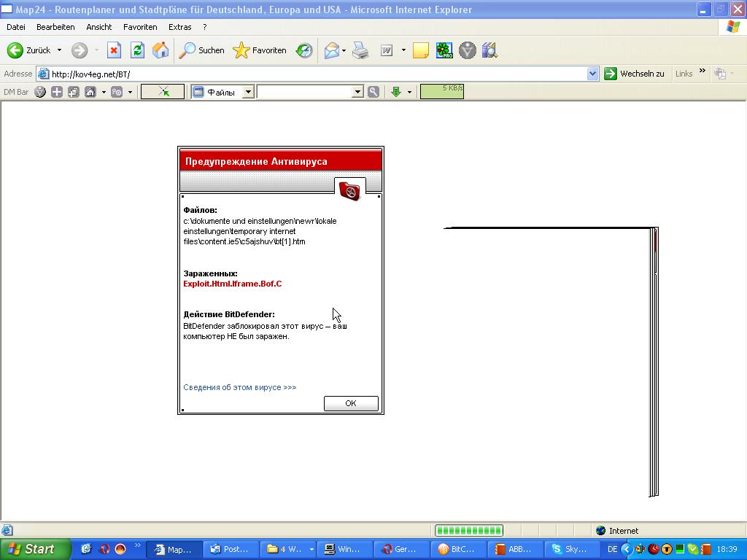The image size is (747, 560).
Task: Open the ? help menu
Action: click(x=205, y=27)
